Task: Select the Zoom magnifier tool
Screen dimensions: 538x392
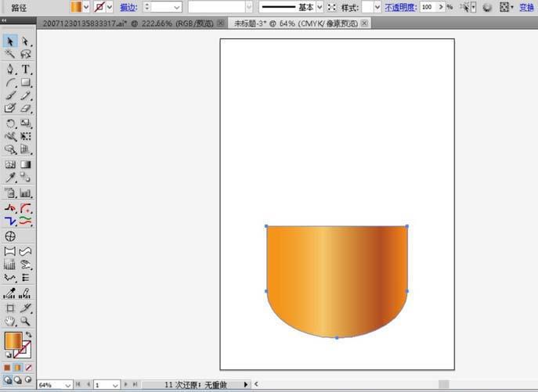Action: pos(26,321)
